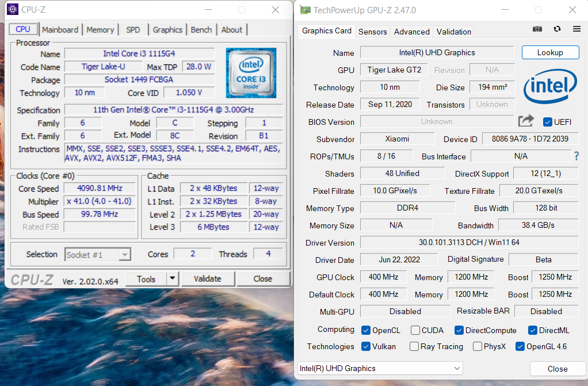Click the BIOS export share icon
The image size is (588, 386).
526,121
